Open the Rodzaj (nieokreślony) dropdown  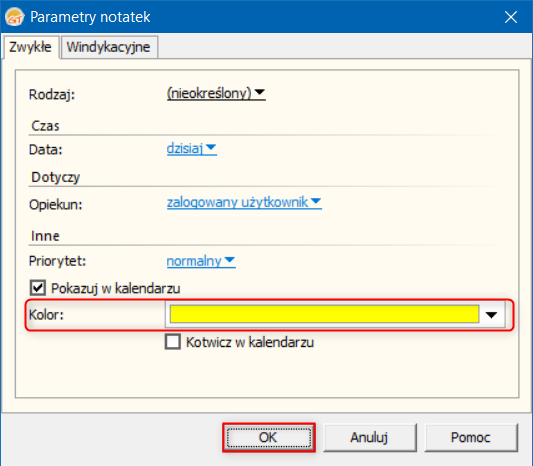coord(216,93)
